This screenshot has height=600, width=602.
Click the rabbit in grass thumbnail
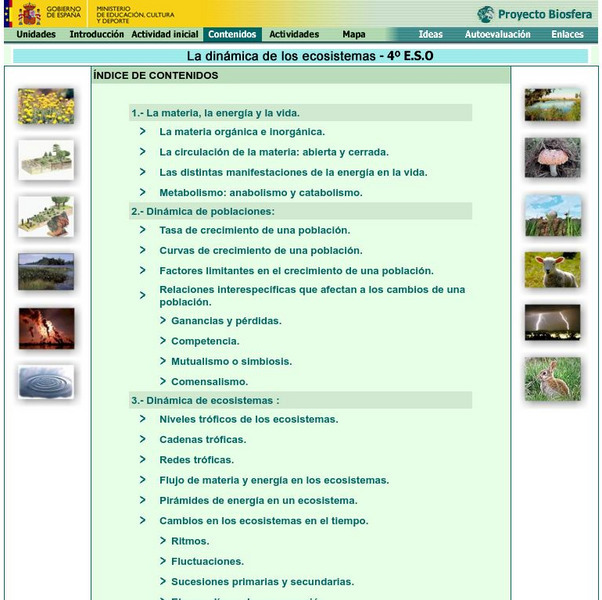[553, 379]
